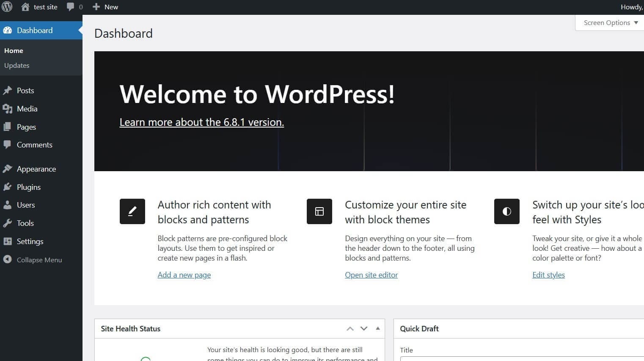
Task: Click the Pages document icon
Action: [x=8, y=127]
